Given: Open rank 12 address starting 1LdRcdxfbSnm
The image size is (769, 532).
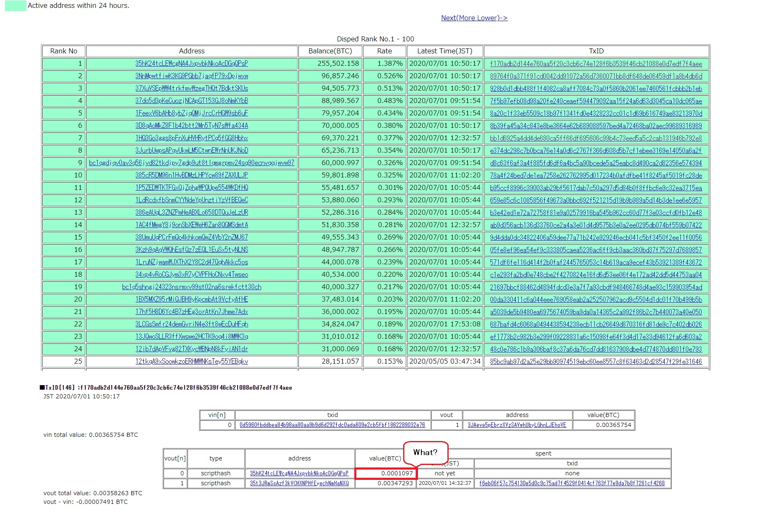Looking at the screenshot, I should [x=192, y=200].
